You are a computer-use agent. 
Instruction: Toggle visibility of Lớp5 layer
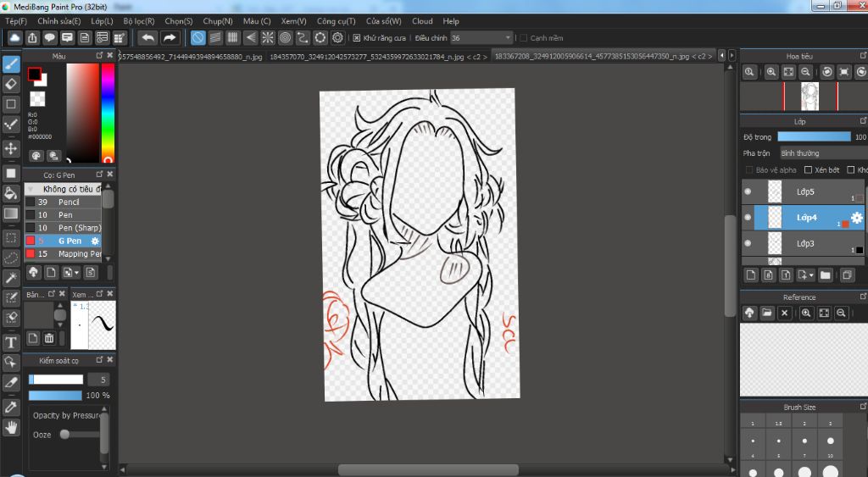click(748, 191)
